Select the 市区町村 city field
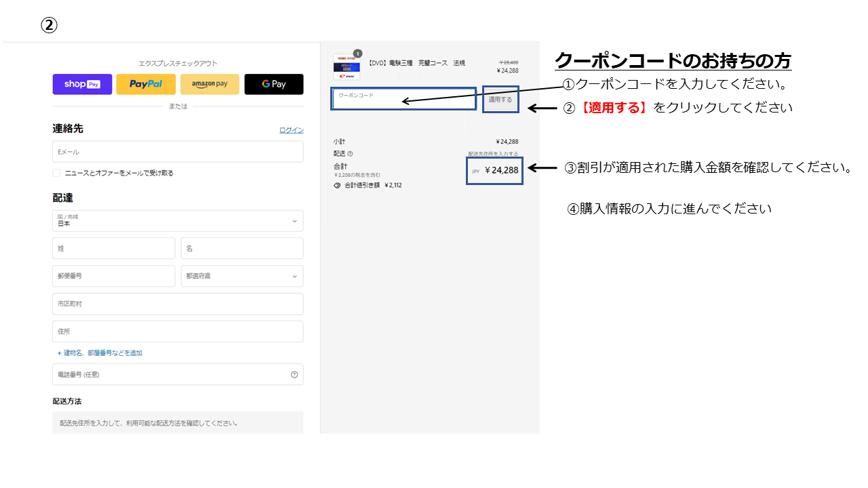 click(178, 304)
